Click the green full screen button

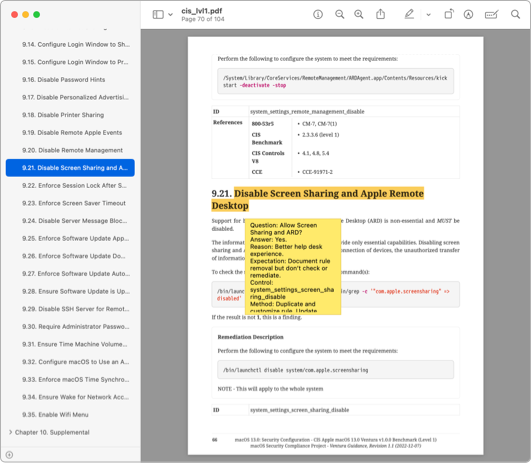coord(37,15)
